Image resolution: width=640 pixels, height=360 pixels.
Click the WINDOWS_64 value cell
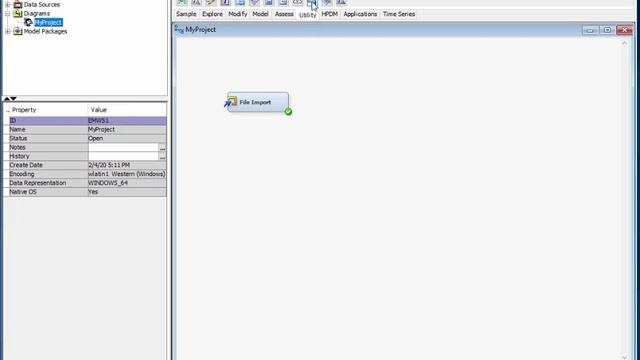127,183
